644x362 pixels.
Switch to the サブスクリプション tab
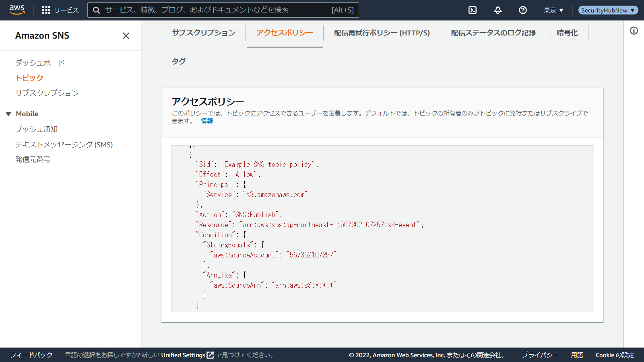204,33
